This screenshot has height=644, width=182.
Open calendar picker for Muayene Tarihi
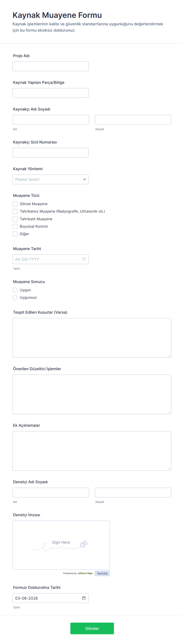(84, 259)
